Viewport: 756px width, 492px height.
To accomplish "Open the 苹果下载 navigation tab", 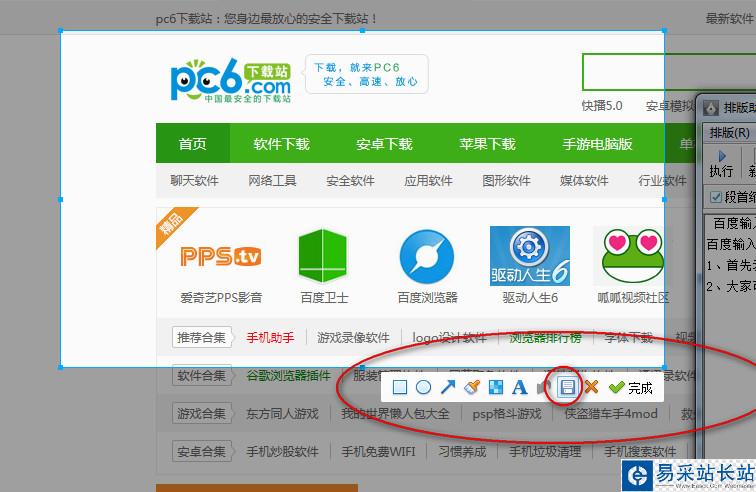I will click(487, 144).
